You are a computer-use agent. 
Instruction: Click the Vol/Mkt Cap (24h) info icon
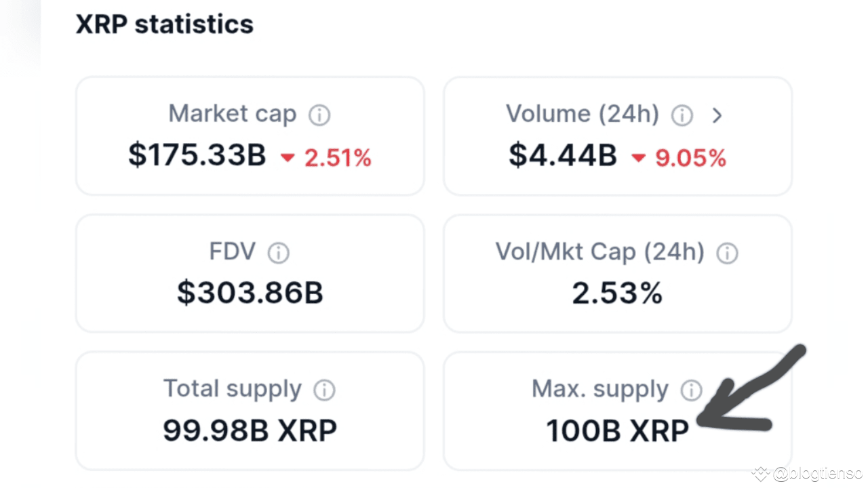click(727, 253)
